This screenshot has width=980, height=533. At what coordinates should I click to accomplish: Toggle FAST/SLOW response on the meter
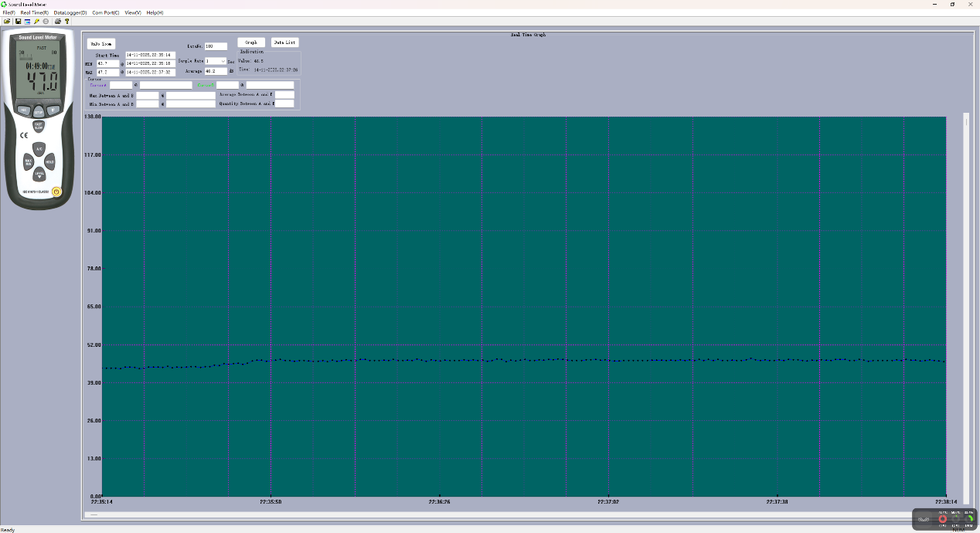(x=38, y=126)
